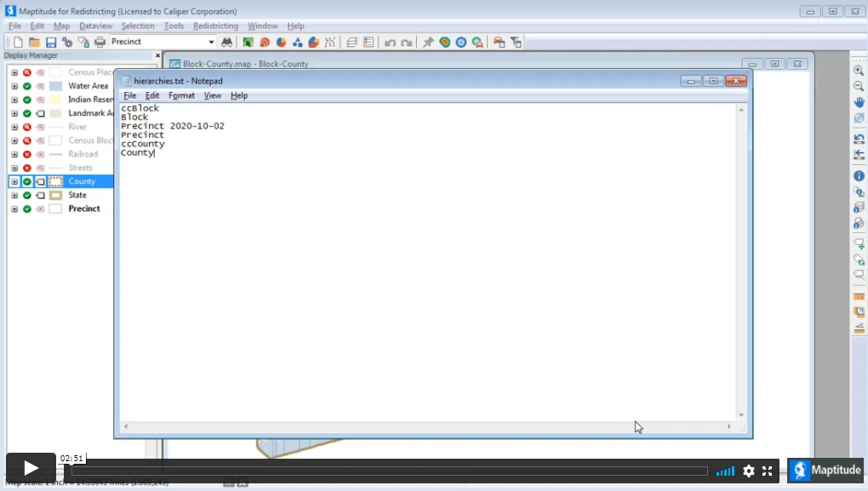Screen dimensions: 868x491
Task: Click the Save disk icon in the toolbar
Action: click(x=51, y=43)
